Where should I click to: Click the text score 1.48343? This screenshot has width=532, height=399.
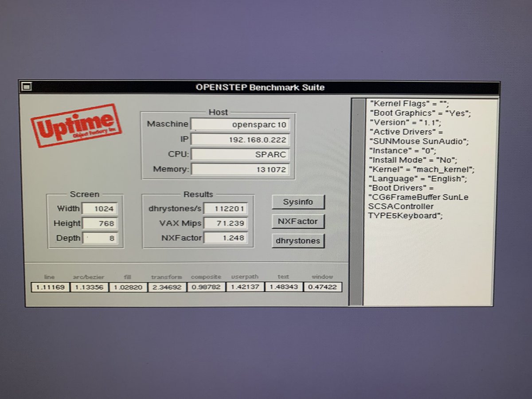click(x=284, y=287)
